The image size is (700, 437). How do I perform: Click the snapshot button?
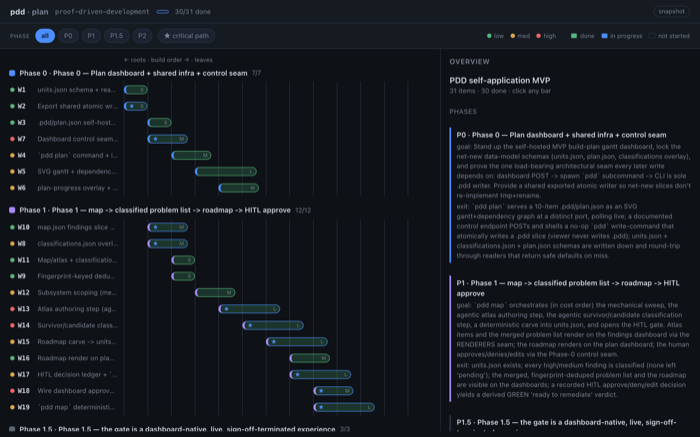[671, 12]
